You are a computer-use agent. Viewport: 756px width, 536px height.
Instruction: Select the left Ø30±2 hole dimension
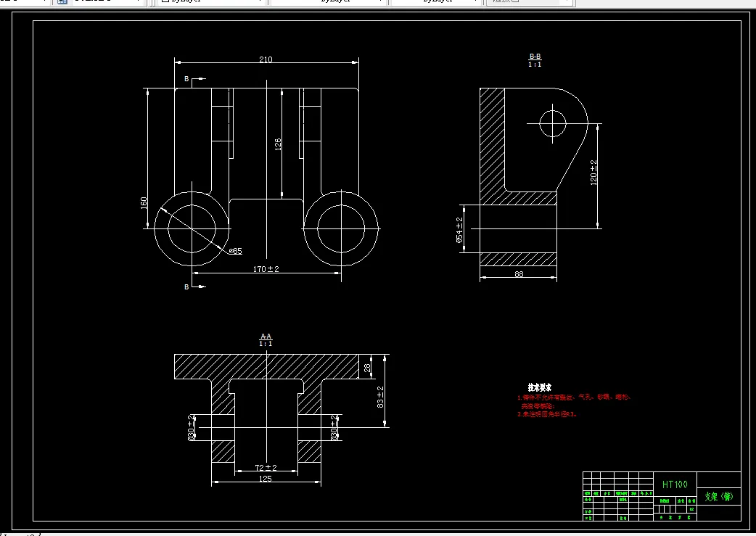(192, 427)
